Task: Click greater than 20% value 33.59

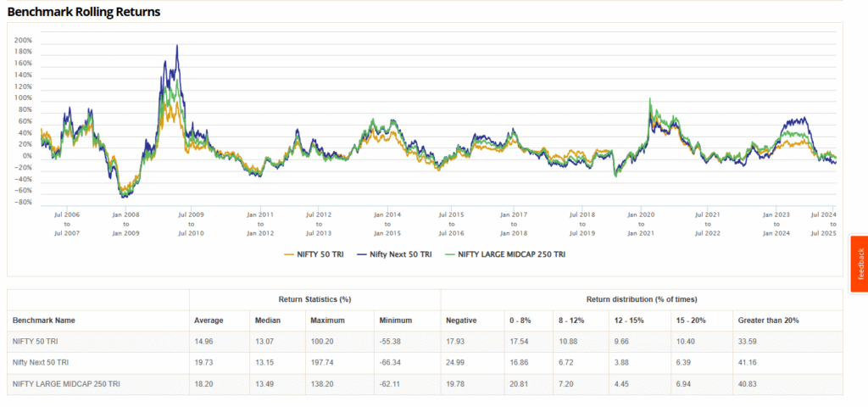Action: coord(747,342)
